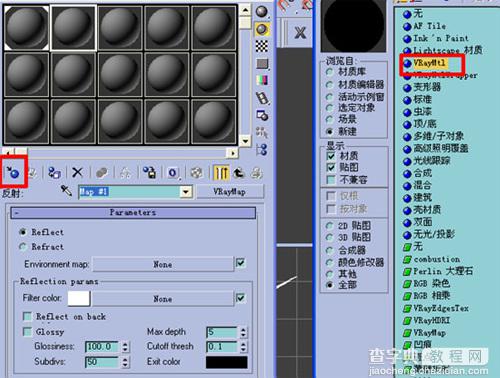Enable the 不兼容 checkbox
This screenshot has height=378, width=500.
tap(331, 180)
